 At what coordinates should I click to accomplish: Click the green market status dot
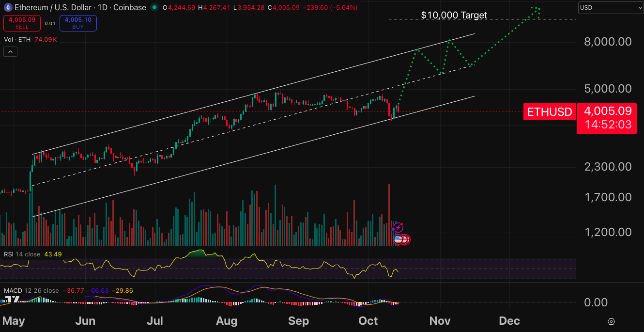coord(154,7)
